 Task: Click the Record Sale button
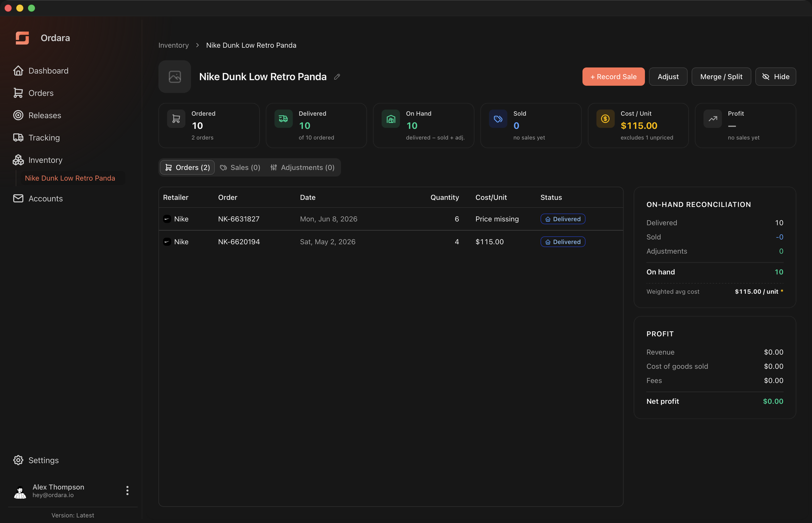click(613, 77)
